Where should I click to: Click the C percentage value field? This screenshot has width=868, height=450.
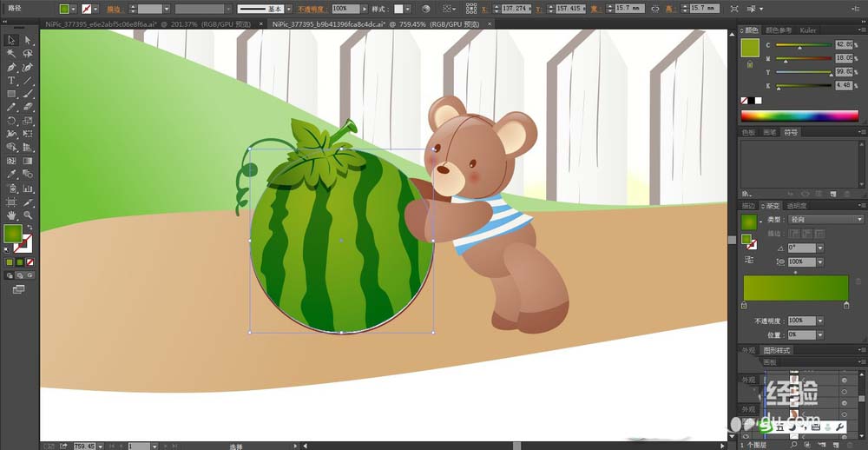click(x=844, y=45)
